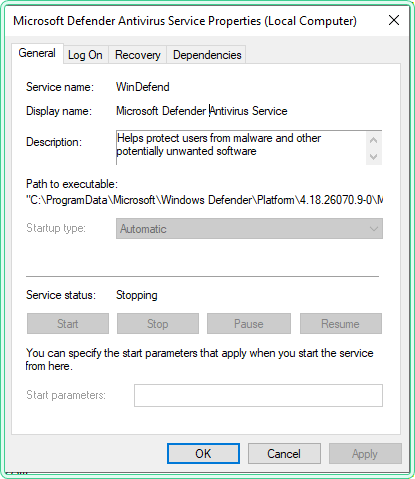Click the Start parameters label
This screenshot has width=415, height=479.
(x=66, y=395)
